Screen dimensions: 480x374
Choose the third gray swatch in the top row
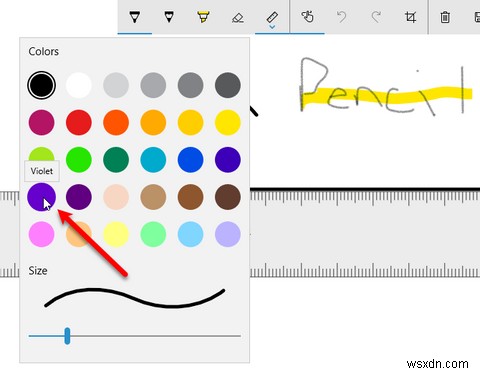click(191, 85)
